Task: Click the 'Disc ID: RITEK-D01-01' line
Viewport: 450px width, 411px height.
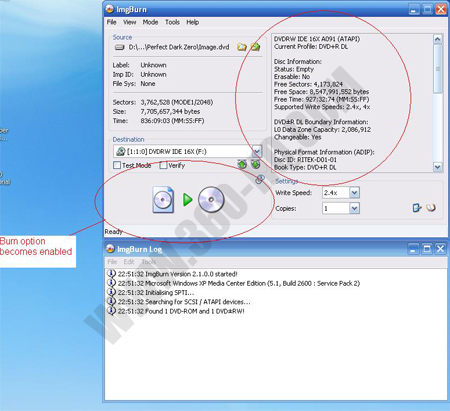Action: tap(305, 160)
